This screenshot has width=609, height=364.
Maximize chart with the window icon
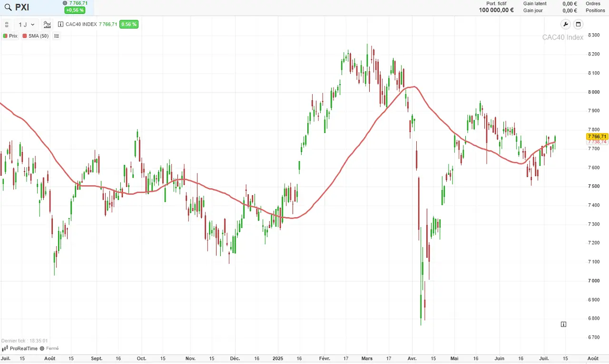click(578, 24)
